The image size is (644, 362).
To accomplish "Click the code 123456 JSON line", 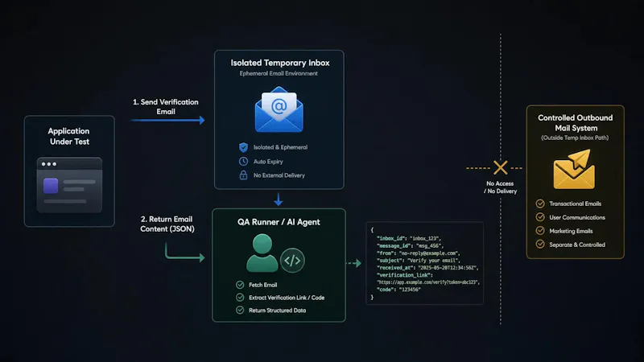I will (x=399, y=290).
